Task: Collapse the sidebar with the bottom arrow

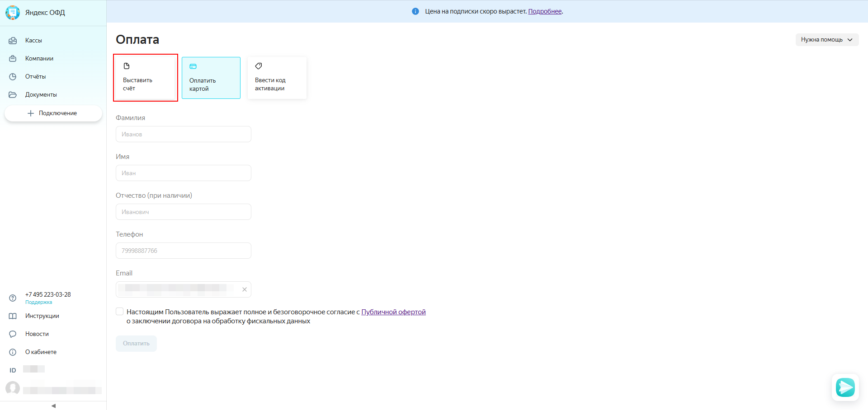Action: click(x=53, y=405)
